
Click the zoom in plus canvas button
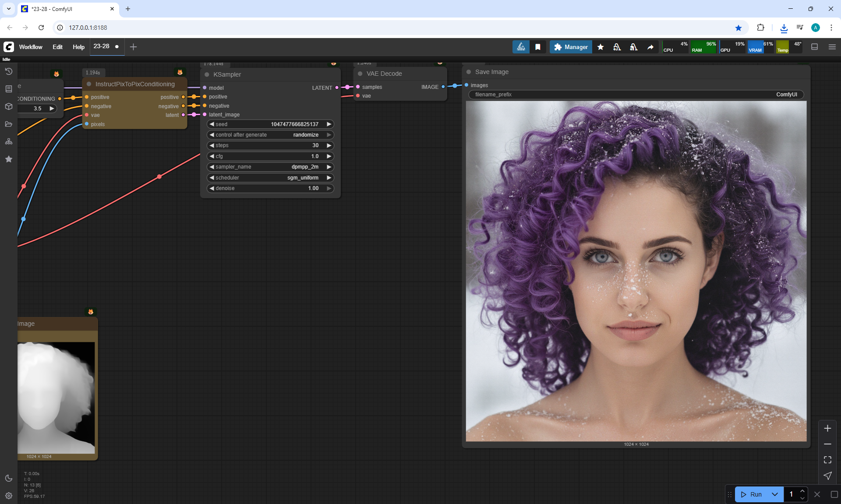tap(827, 428)
